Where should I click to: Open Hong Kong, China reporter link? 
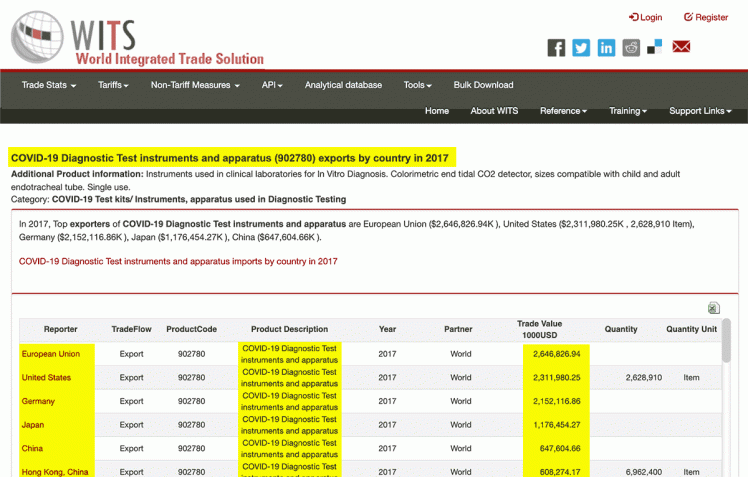coord(55,472)
